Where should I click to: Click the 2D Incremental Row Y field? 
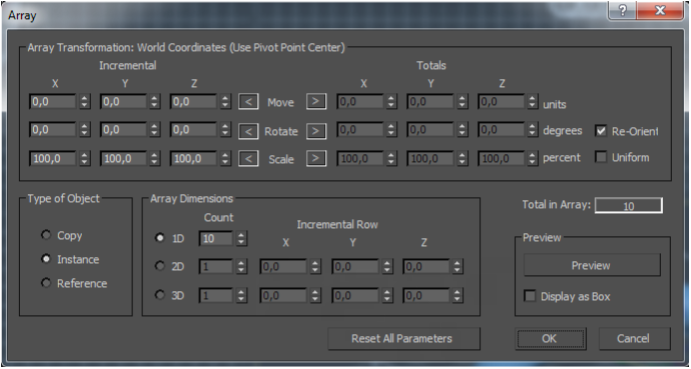click(356, 267)
